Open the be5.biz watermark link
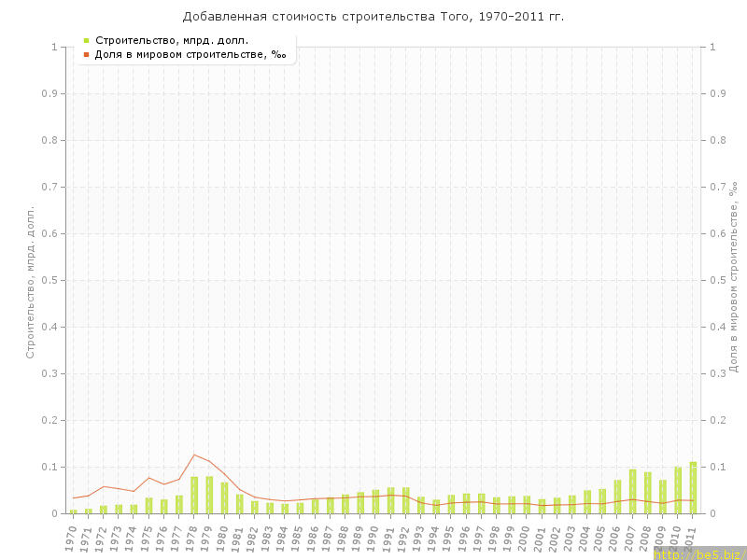The image size is (747, 560). [699, 553]
